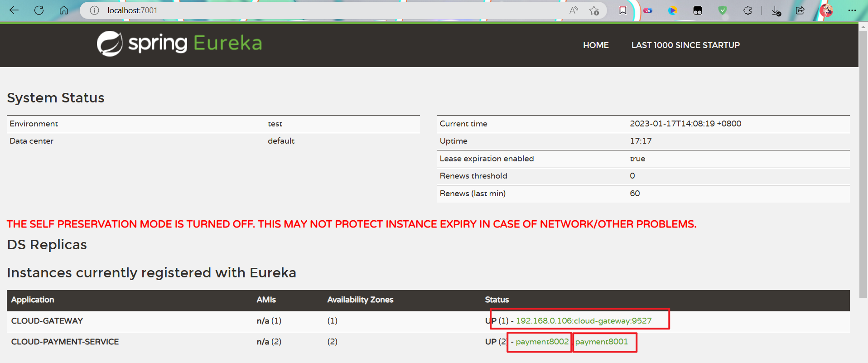Screen dimensions: 868x363
Task: Select the 'CLOUD-GATEWAY' application cell
Action: point(47,321)
